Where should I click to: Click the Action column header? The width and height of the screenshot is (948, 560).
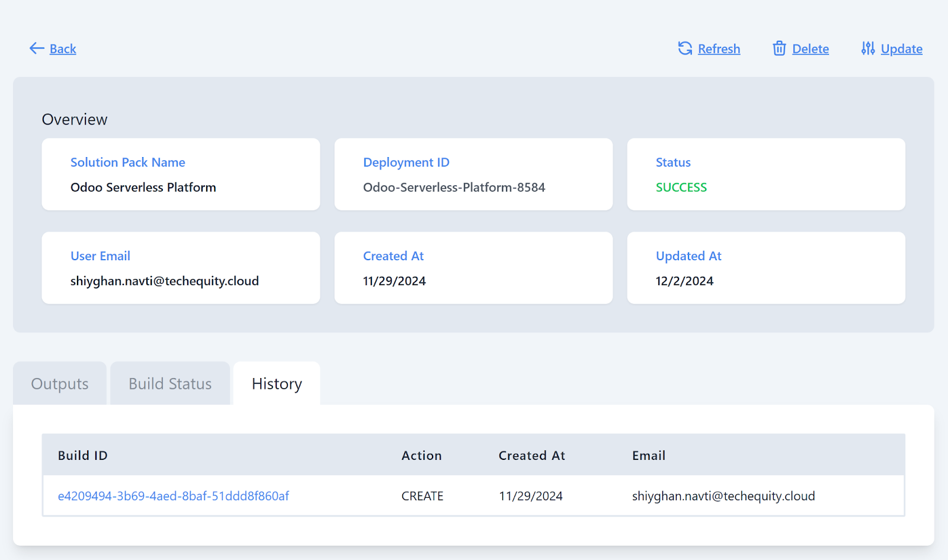pos(422,456)
